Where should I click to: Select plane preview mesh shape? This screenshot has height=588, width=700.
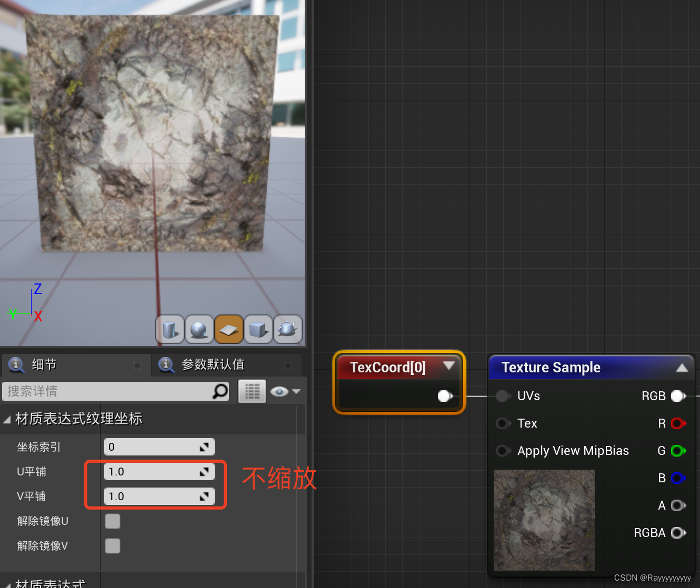point(228,330)
